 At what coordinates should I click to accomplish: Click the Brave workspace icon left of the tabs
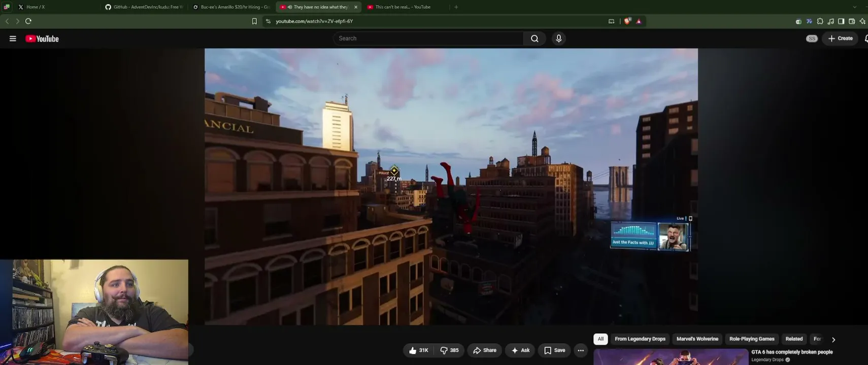pos(7,7)
